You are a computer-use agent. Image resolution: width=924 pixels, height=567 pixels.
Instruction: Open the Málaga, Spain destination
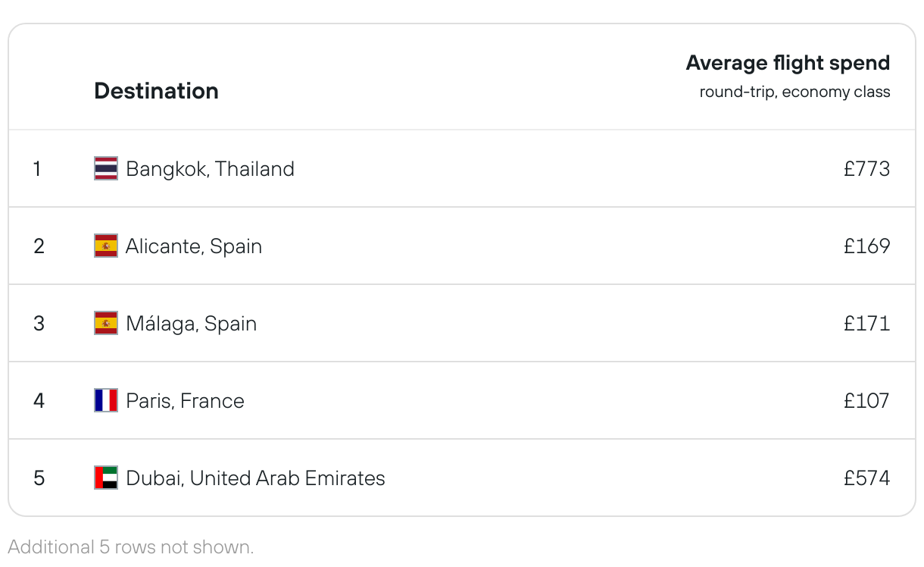191,323
